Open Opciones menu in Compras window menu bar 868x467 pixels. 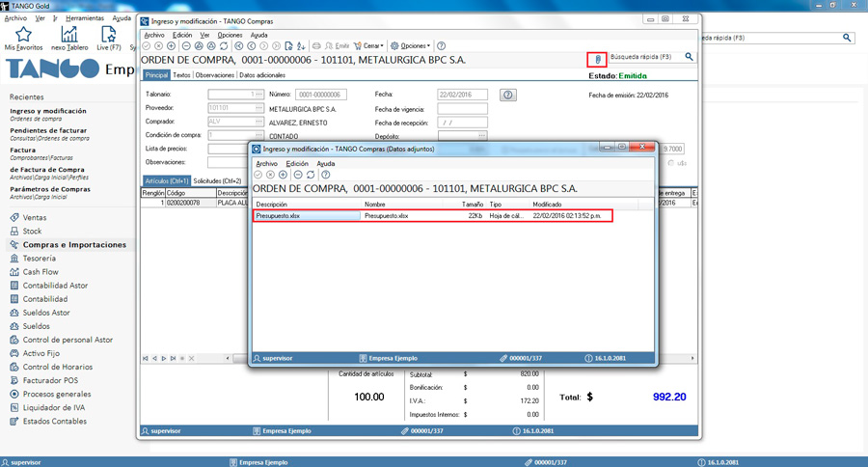230,35
